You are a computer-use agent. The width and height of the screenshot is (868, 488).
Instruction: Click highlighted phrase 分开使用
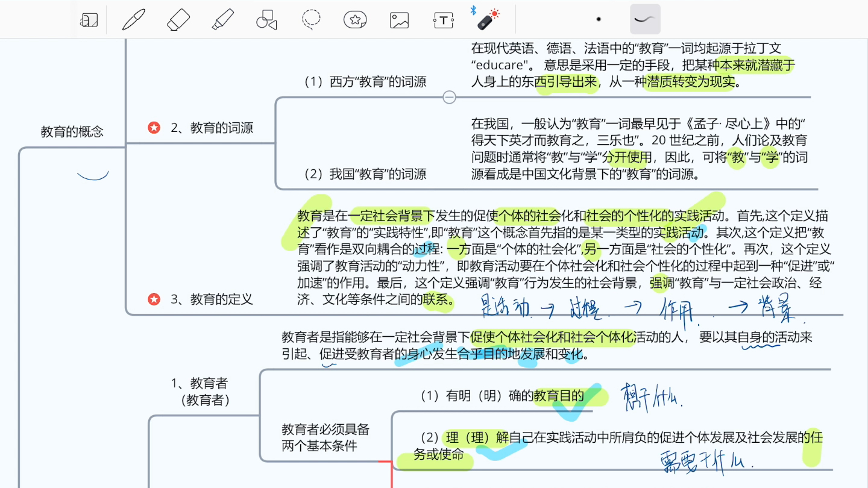(627, 158)
